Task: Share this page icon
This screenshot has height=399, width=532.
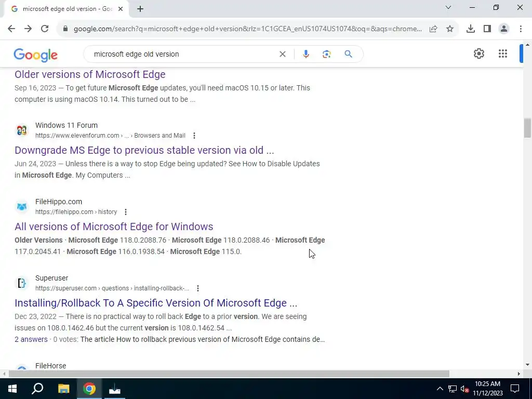Action: point(433,29)
